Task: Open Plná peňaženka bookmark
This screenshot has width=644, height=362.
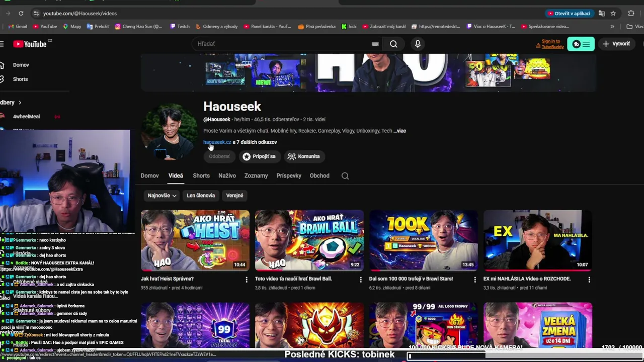Action: pyautogui.click(x=316, y=27)
